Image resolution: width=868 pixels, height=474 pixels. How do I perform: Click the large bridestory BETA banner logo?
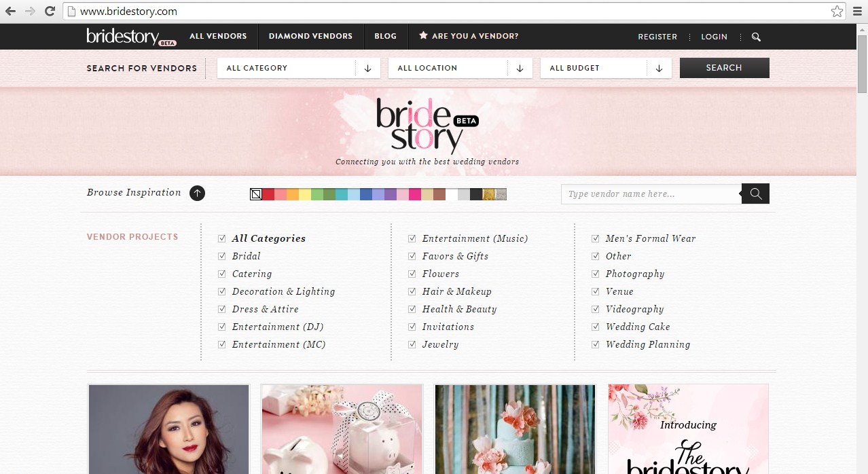coord(428,126)
